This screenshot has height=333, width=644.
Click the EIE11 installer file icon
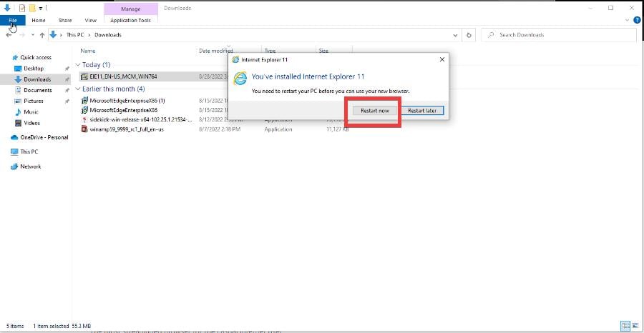point(84,76)
